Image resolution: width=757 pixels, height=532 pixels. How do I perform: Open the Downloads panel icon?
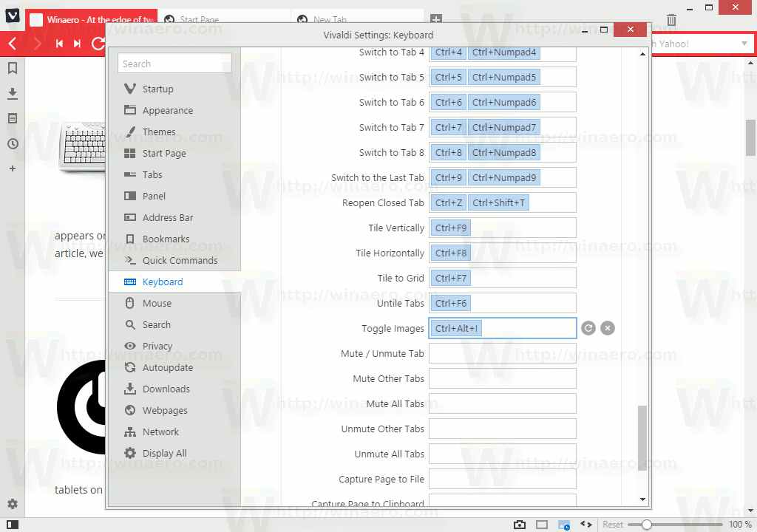12,92
